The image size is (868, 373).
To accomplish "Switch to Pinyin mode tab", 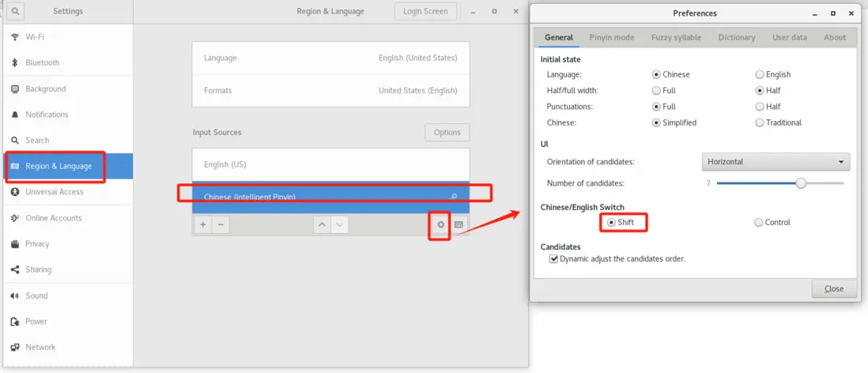I will click(x=612, y=38).
